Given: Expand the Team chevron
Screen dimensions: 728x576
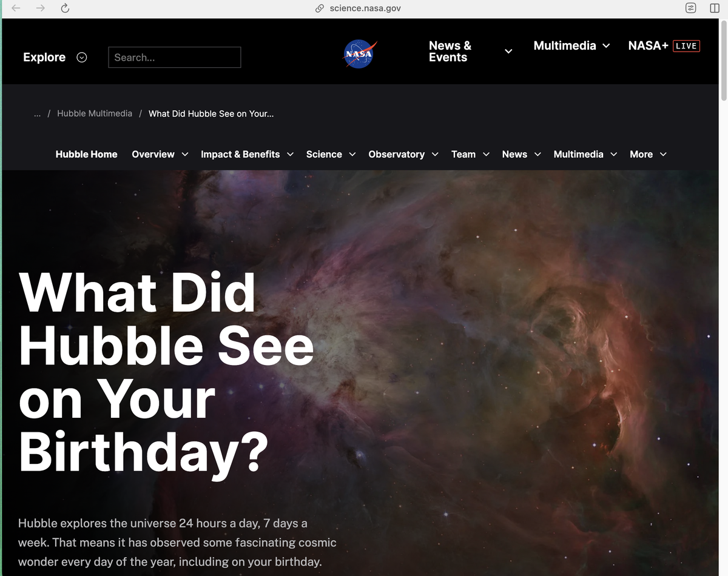Looking at the screenshot, I should pyautogui.click(x=486, y=155).
